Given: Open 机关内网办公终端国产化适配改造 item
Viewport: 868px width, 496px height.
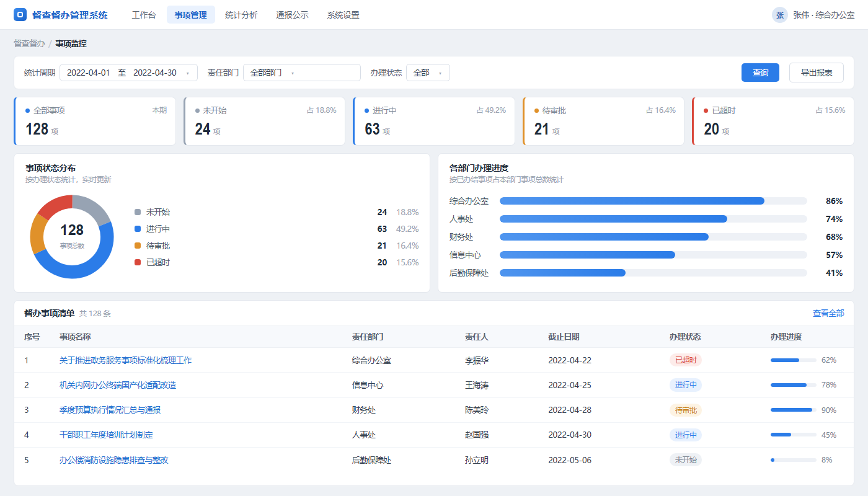Looking at the screenshot, I should point(118,385).
